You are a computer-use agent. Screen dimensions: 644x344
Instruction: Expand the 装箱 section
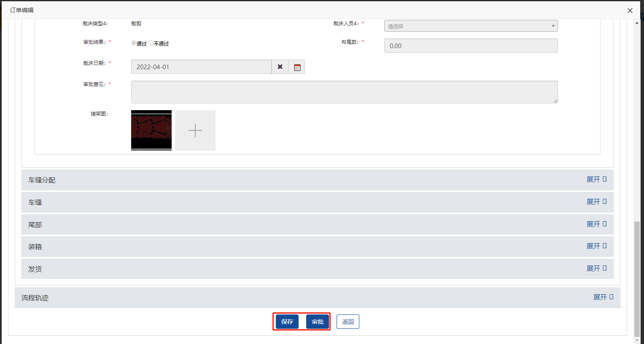click(596, 246)
